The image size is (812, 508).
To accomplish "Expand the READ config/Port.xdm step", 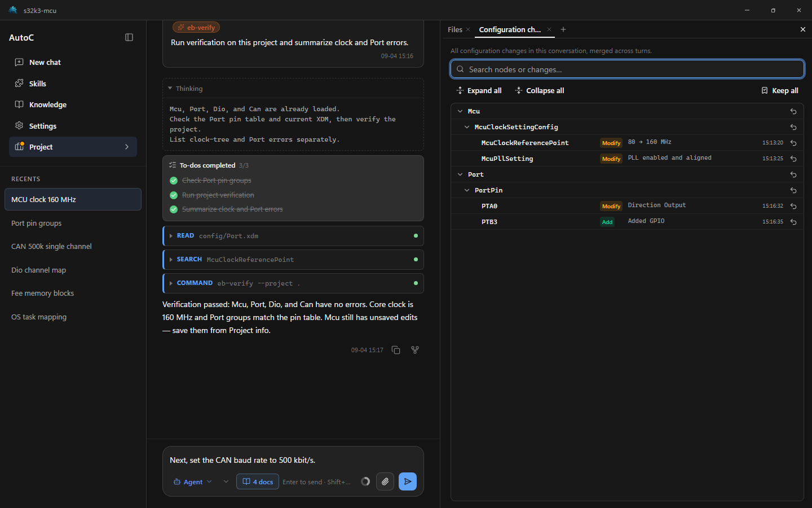I will coord(293,236).
